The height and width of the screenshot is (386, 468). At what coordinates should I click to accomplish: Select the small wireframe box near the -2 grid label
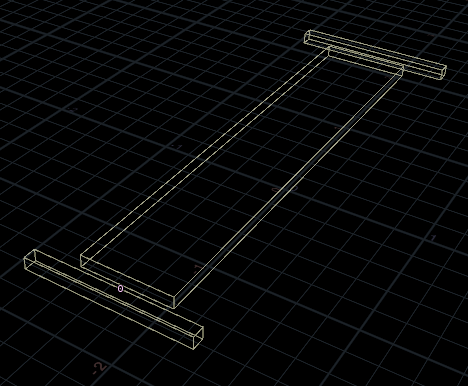point(114,299)
